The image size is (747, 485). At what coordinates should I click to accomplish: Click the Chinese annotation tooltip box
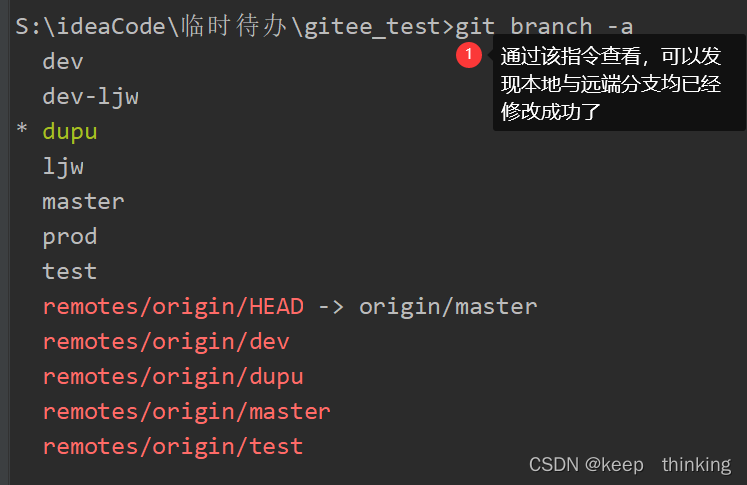pyautogui.click(x=619, y=82)
